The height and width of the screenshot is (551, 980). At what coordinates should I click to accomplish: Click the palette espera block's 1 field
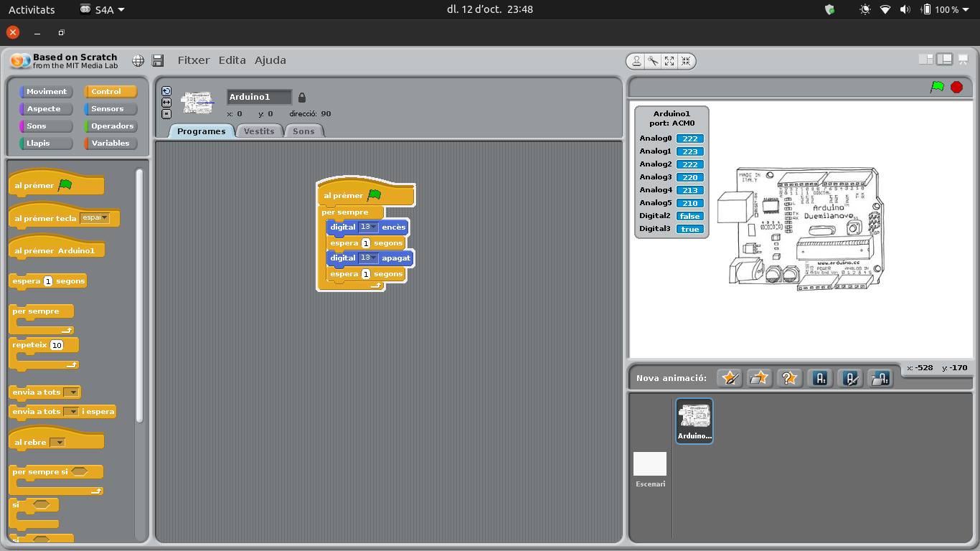[48, 281]
